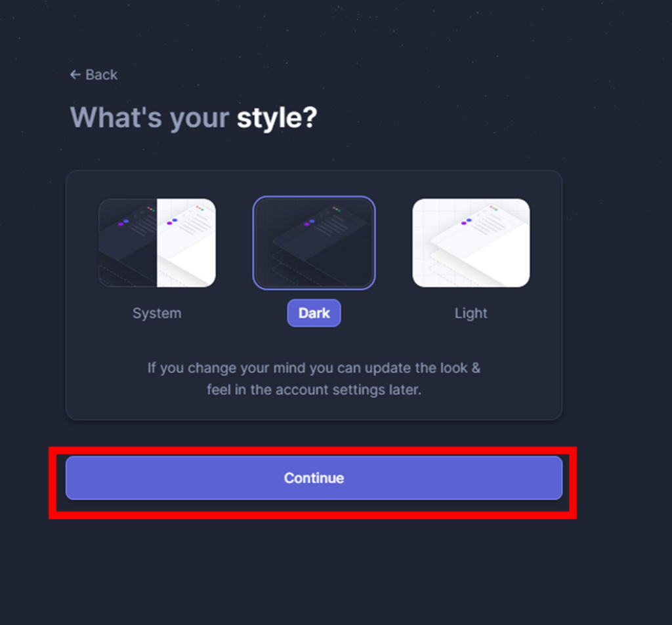The image size is (672, 625).
Task: Select the Light theme preview thumbnail
Action: (471, 243)
